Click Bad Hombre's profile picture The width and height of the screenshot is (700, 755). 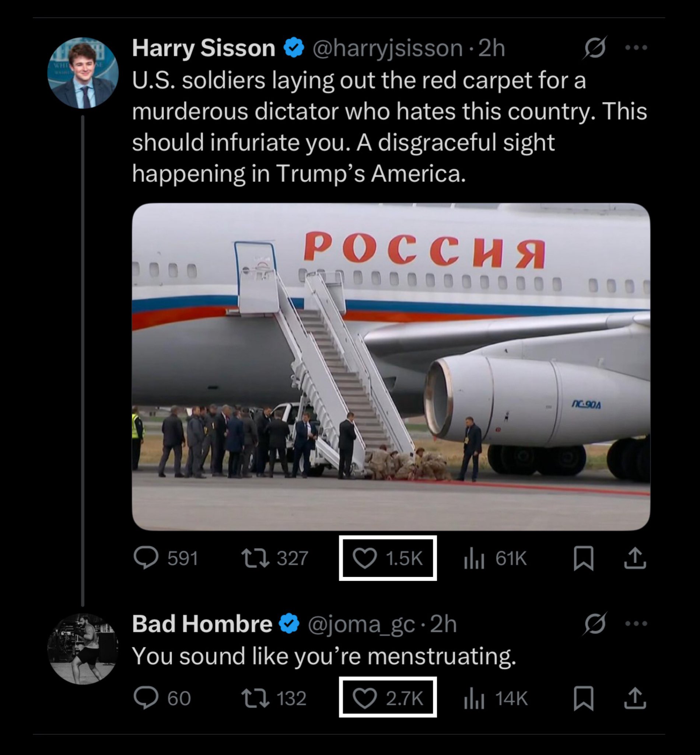[83, 649]
